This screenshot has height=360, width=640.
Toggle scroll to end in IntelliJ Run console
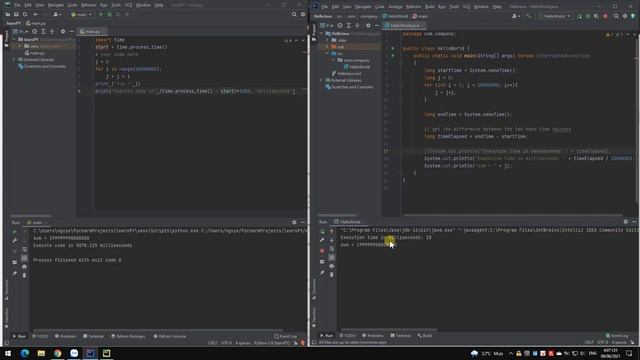[x=331, y=257]
